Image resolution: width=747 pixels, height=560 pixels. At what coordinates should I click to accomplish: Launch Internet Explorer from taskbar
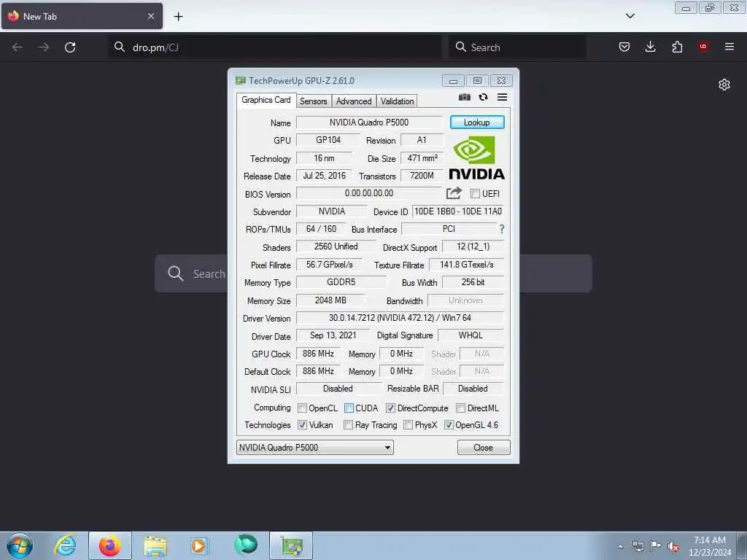coord(65,545)
